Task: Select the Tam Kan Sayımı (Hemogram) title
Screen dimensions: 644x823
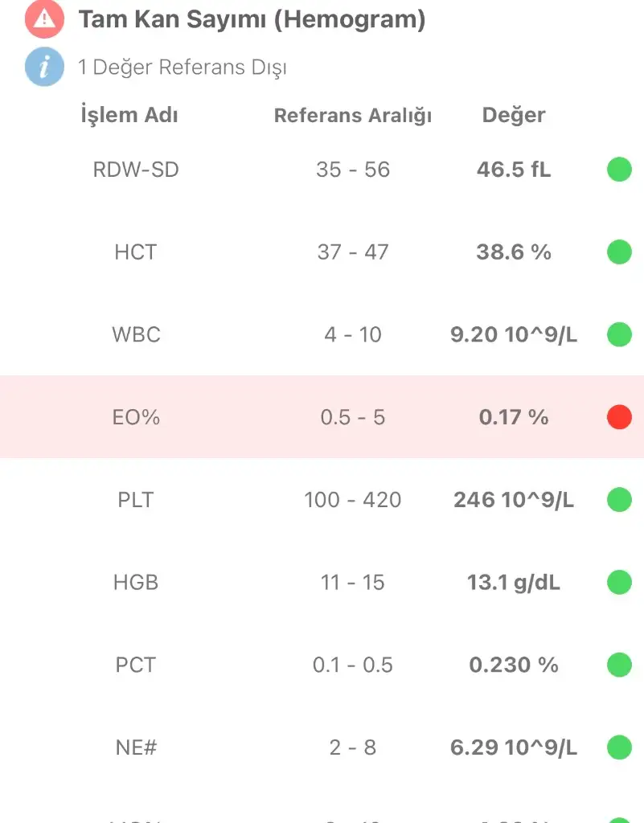Action: click(252, 20)
